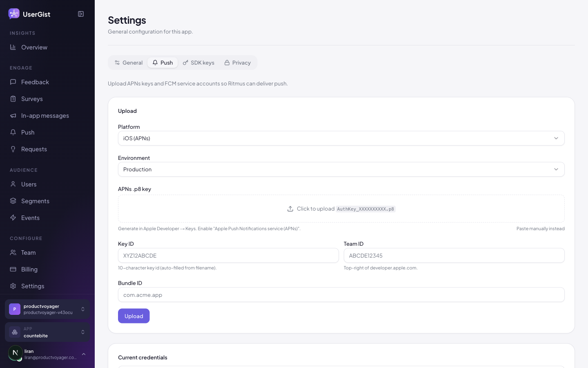Click the Settings page title

click(127, 20)
